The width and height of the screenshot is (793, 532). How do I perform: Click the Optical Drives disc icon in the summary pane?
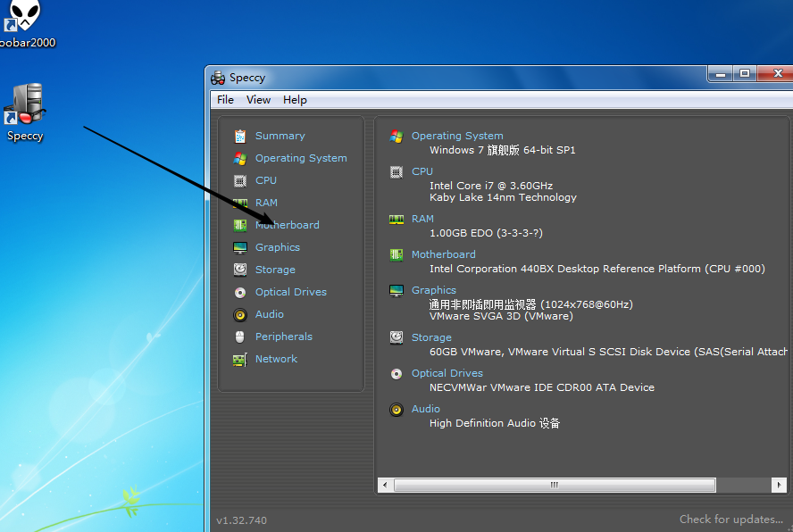tap(396, 374)
